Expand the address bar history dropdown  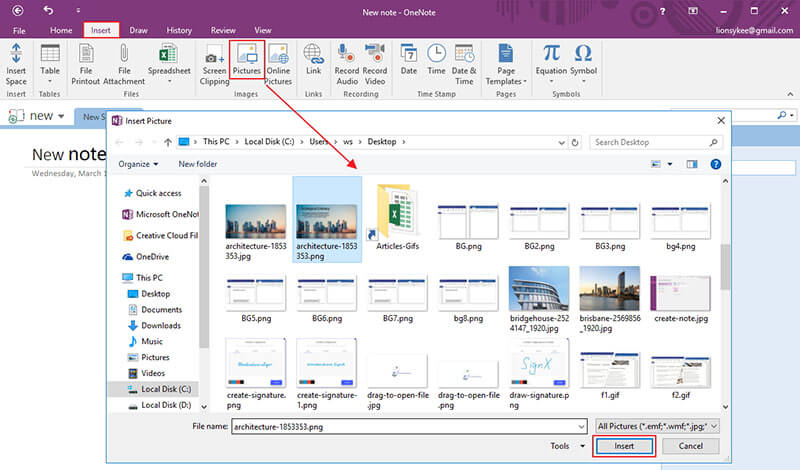tap(561, 142)
